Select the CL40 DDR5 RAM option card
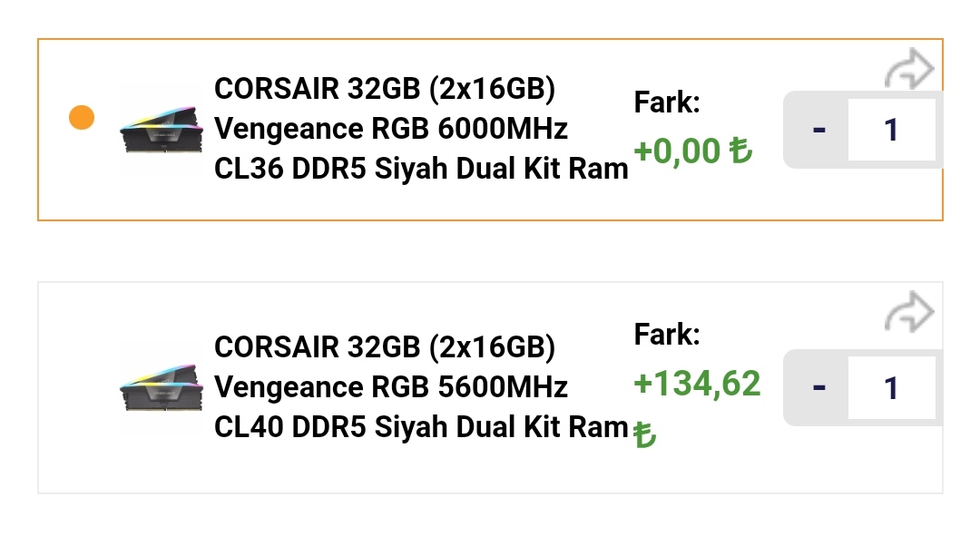Screen dimensions: 980x536 (x=490, y=472)
